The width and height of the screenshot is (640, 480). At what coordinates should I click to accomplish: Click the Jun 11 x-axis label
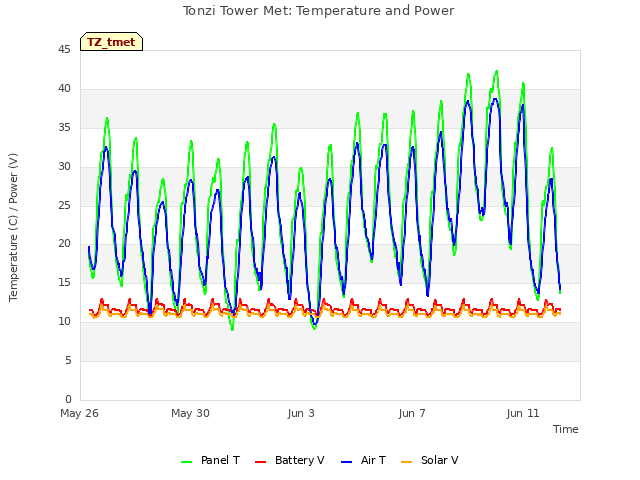pos(523,413)
